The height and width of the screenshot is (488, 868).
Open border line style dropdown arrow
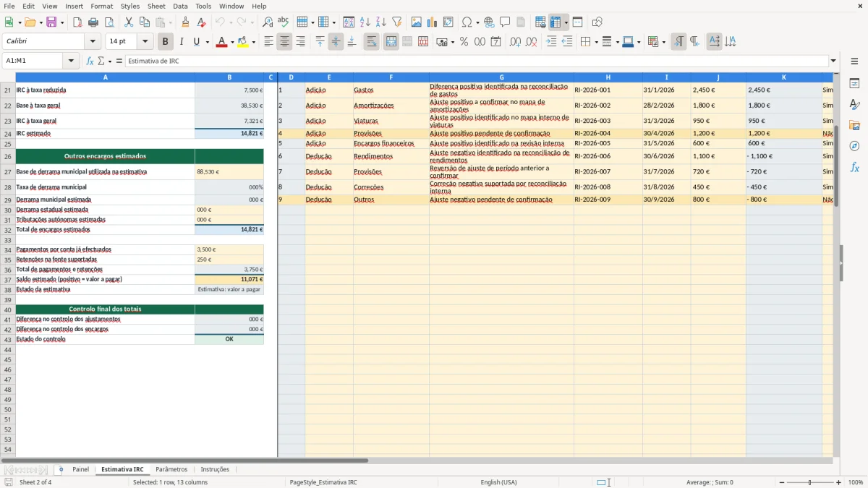[x=617, y=42]
